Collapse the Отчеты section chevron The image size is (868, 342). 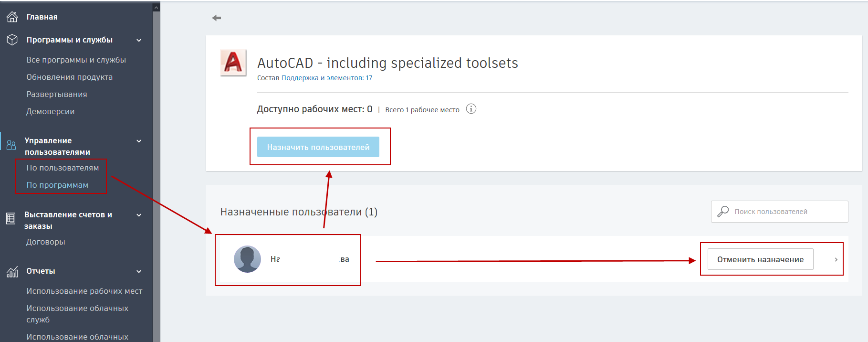[139, 271]
